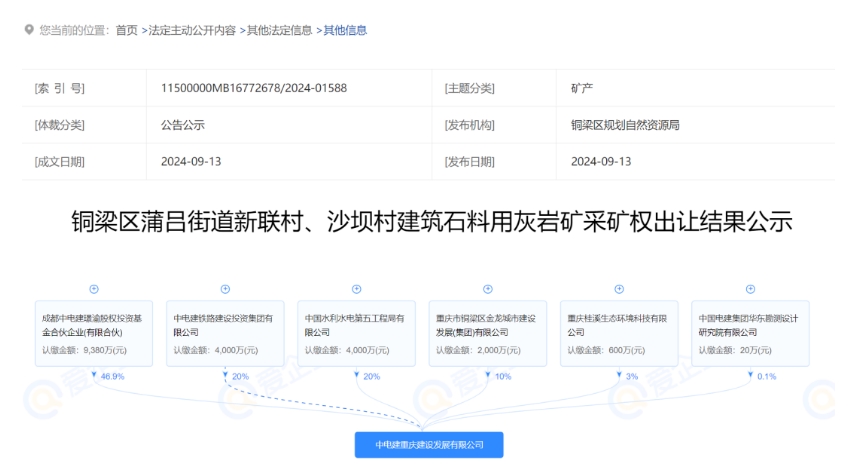
Task: Click index number 11500000MB16772678/2024-01588
Action: [x=253, y=88]
